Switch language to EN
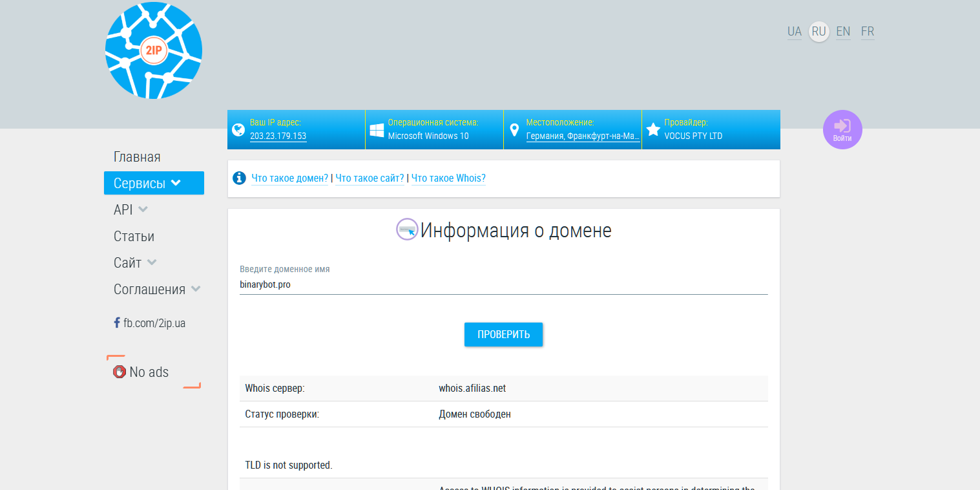Viewport: 980px width, 490px height. 842,31
